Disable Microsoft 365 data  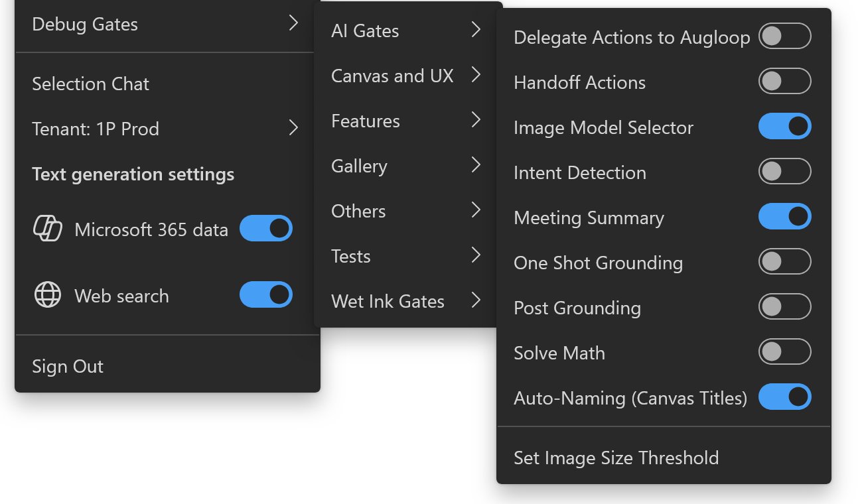265,228
